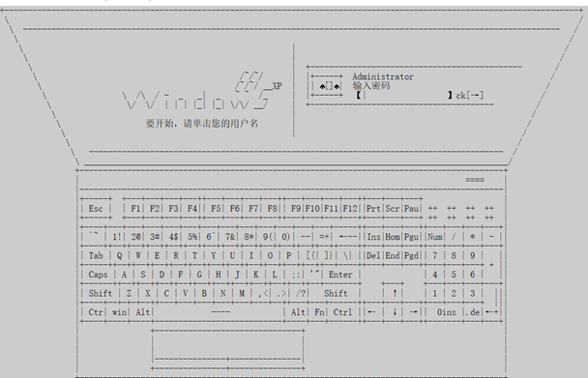The image size is (588, 378).
Task: Click the R key
Action: [176, 255]
